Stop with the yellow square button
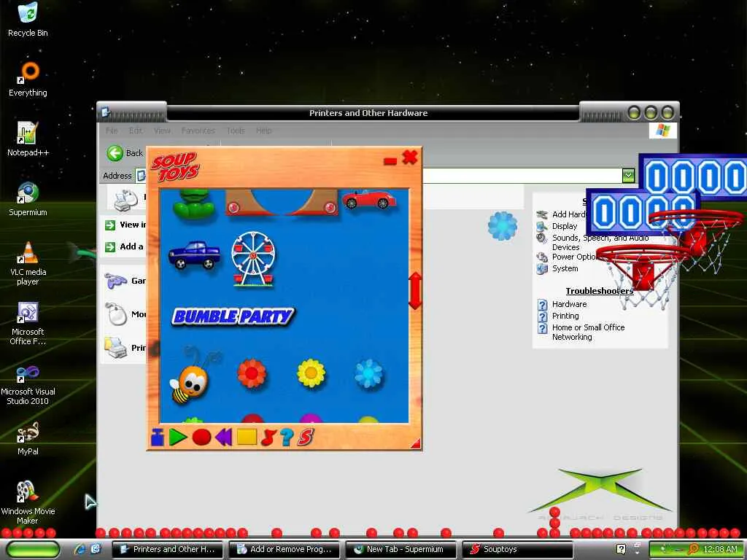Viewport: 747px width, 560px height. (247, 437)
